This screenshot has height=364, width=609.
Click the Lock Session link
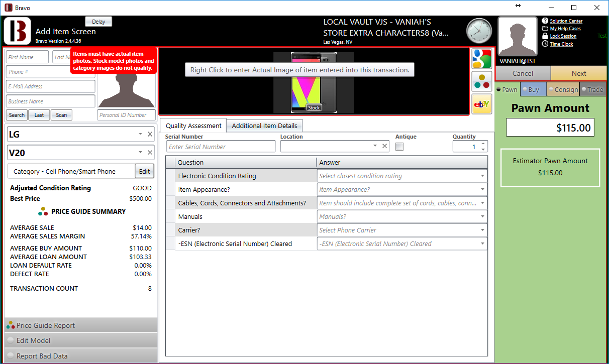point(563,36)
